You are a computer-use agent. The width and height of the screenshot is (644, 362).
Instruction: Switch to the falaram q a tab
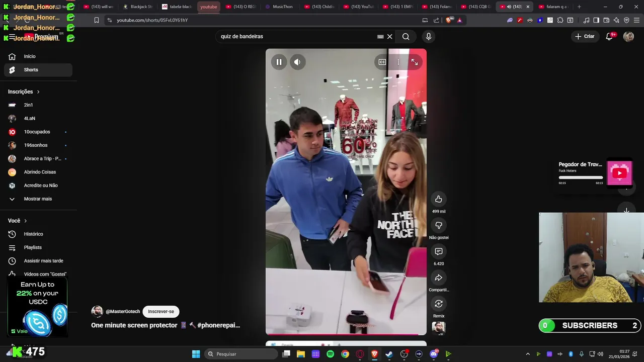tap(553, 7)
